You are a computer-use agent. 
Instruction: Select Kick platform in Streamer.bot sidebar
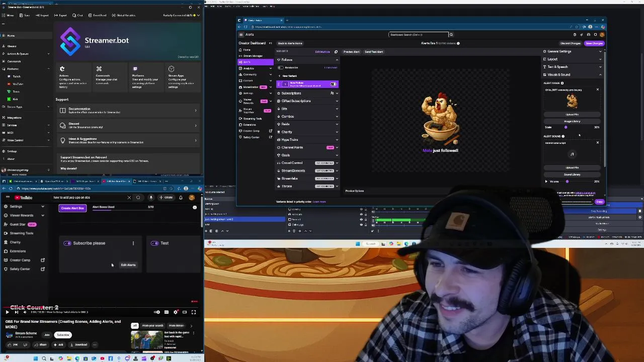click(15, 99)
